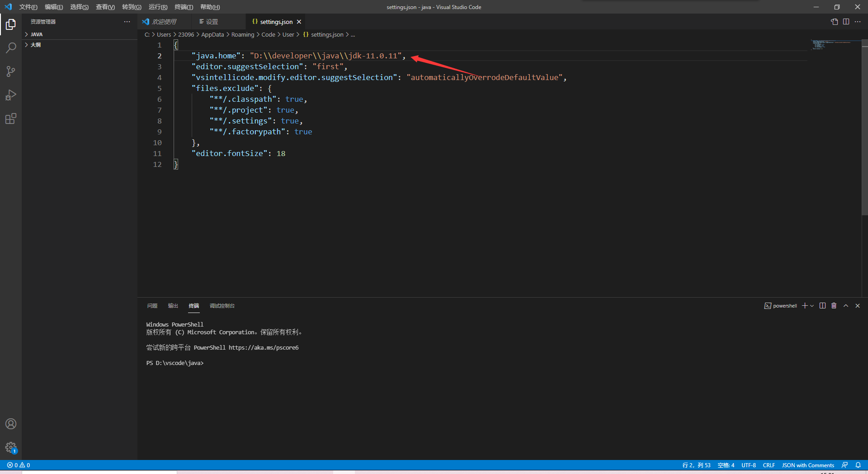Click the aka.ms/pscore6 link in terminal
This screenshot has height=474, width=868.
coord(264,347)
